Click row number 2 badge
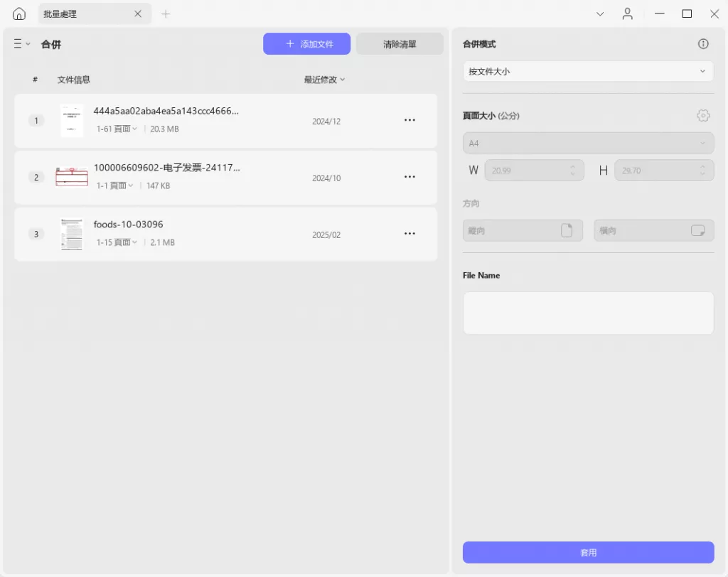This screenshot has height=577, width=728. click(x=36, y=178)
